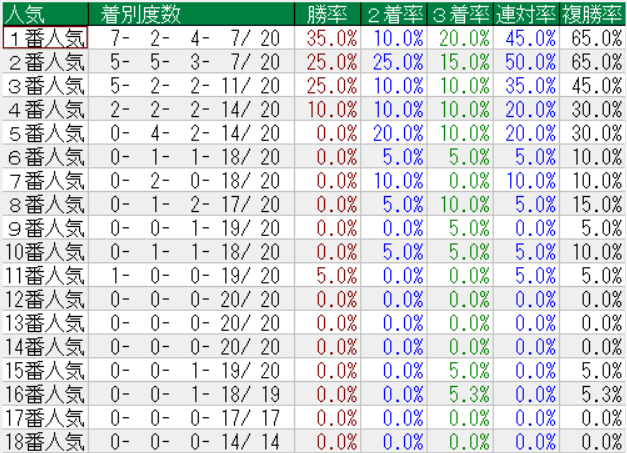Select the 45.0% 複勝率 cell for 3番人気
Screen dimensions: 627x453
596,85
